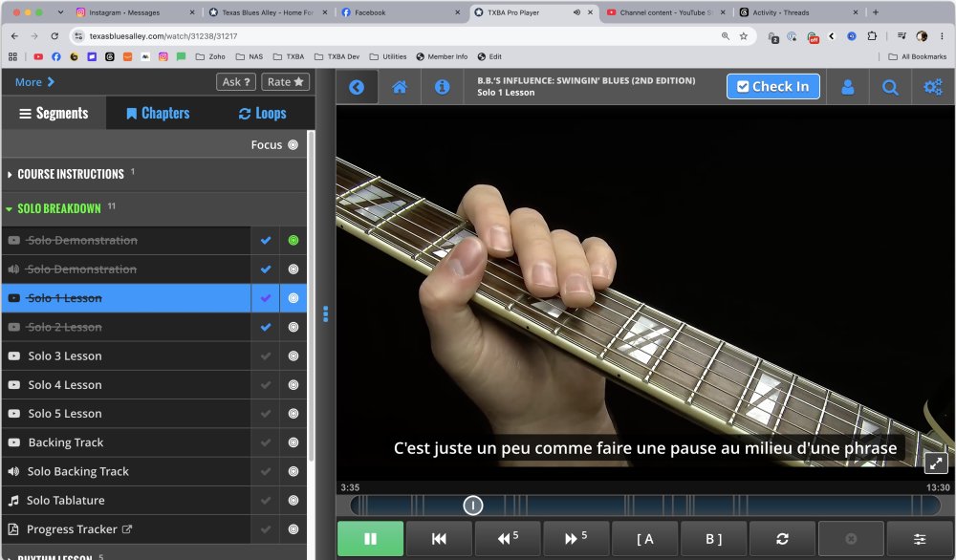
Task: Open the player settings gears icon
Action: pyautogui.click(x=933, y=87)
